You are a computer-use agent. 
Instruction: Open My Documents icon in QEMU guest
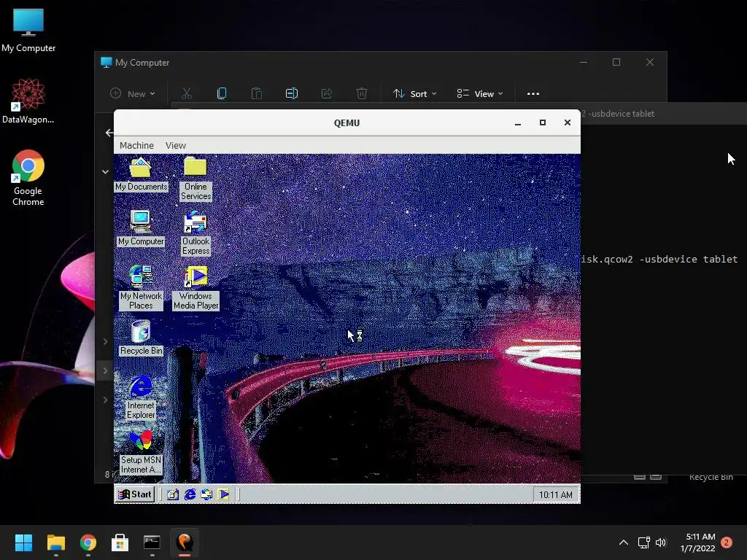[141, 174]
